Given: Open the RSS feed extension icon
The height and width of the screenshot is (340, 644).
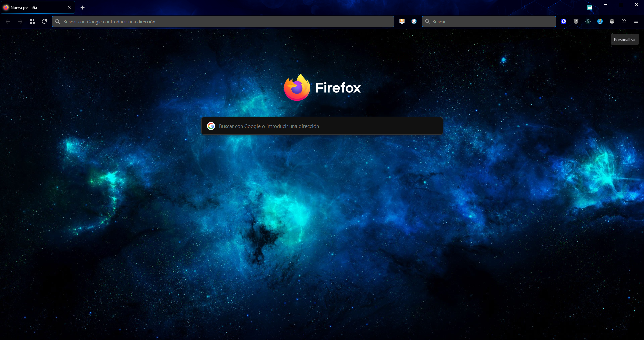Looking at the screenshot, I should click(x=402, y=21).
